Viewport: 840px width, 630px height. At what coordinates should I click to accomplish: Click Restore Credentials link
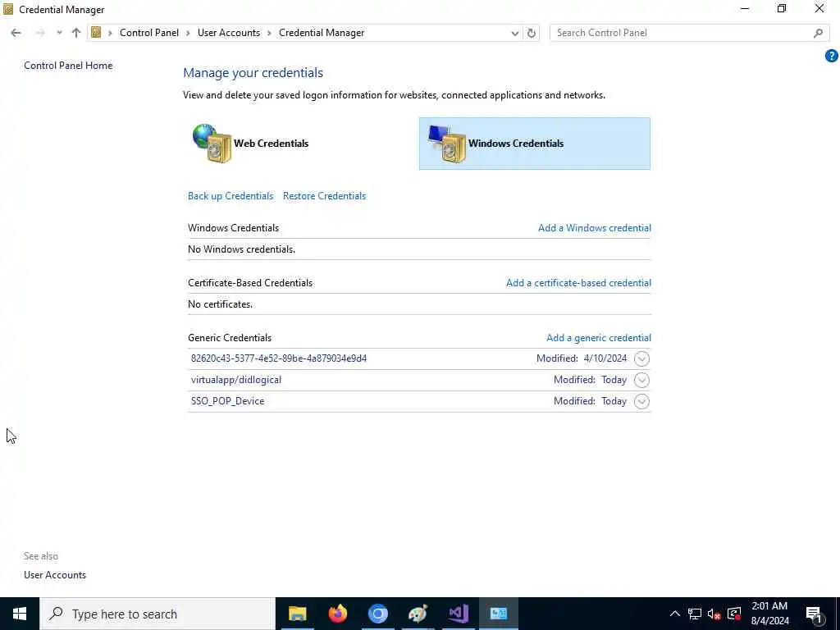(x=324, y=196)
